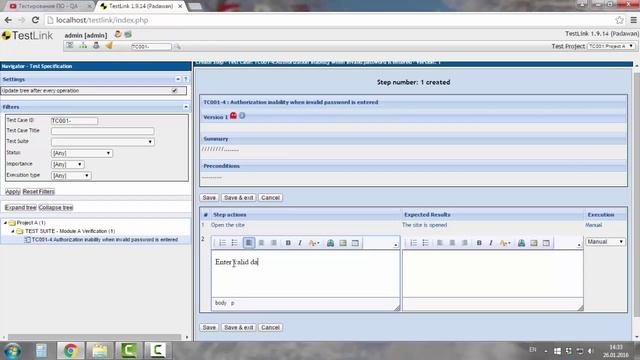
Task: Insert bulleted list in Expected Results editor
Action: coord(425,243)
